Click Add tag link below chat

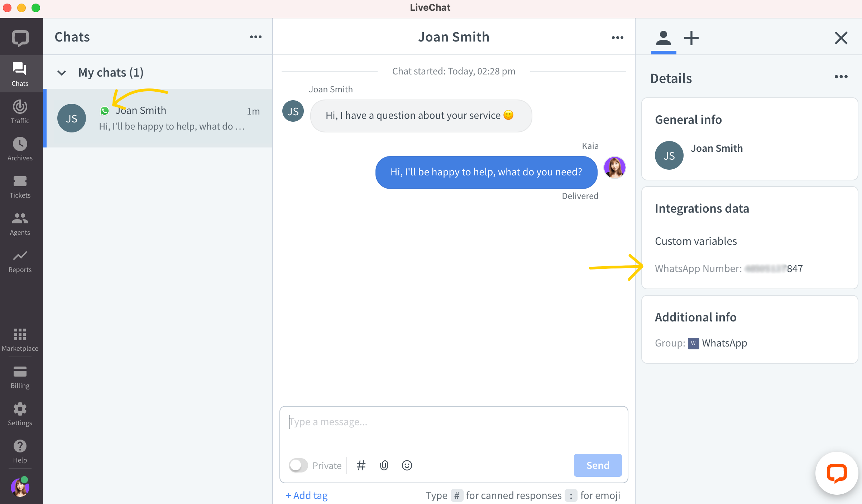[x=307, y=495]
